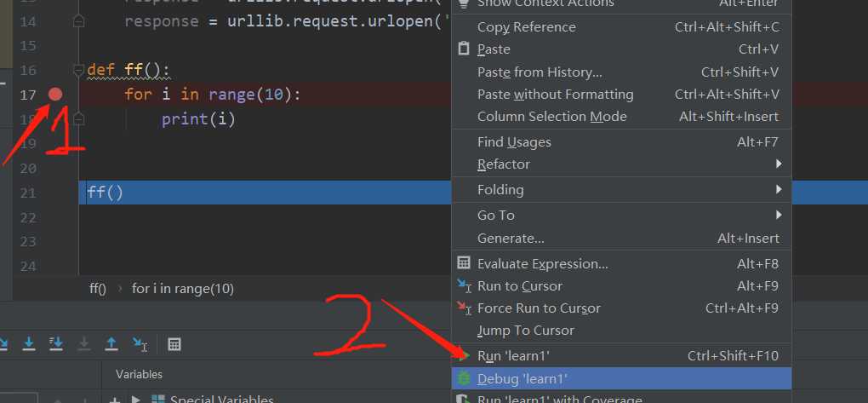Toggle the breakpoint on line 17
868x403 pixels.
click(x=55, y=94)
